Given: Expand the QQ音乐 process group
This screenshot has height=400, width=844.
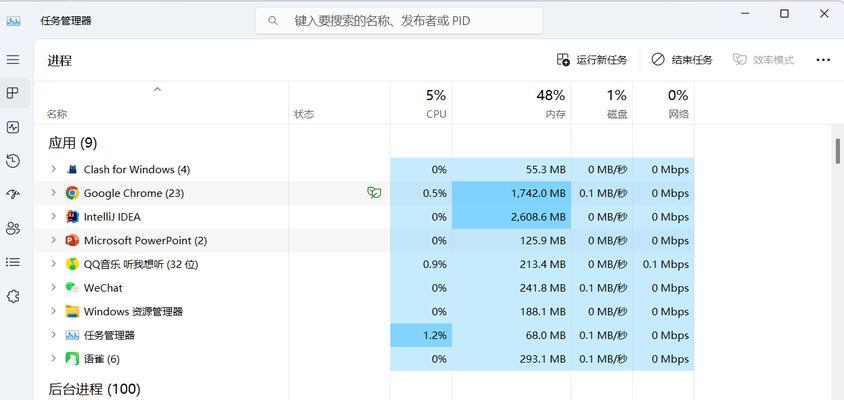Looking at the screenshot, I should point(53,264).
